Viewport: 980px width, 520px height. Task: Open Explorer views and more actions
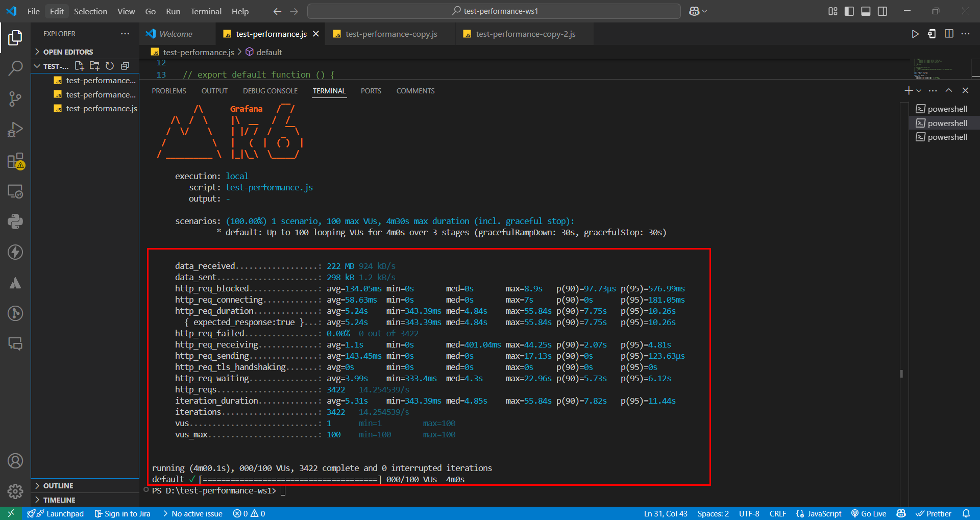coord(125,34)
